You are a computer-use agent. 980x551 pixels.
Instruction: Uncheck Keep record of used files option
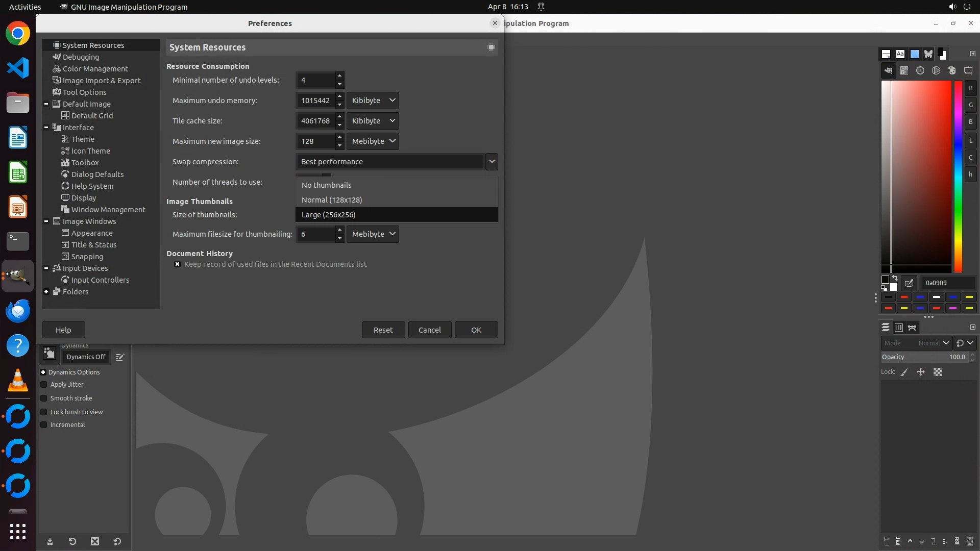177,264
